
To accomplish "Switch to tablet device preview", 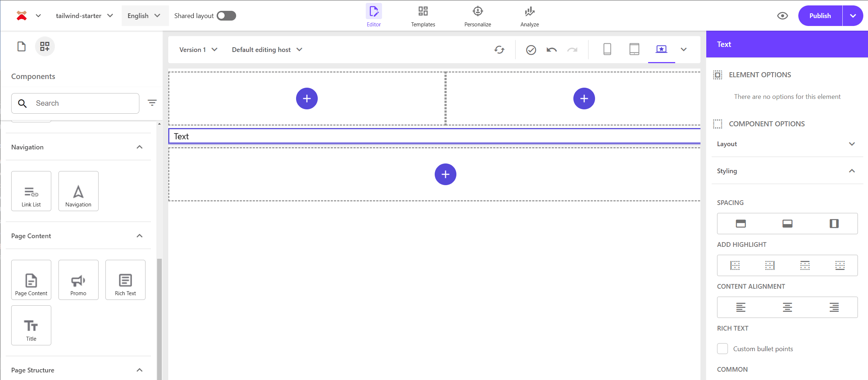I will point(634,49).
